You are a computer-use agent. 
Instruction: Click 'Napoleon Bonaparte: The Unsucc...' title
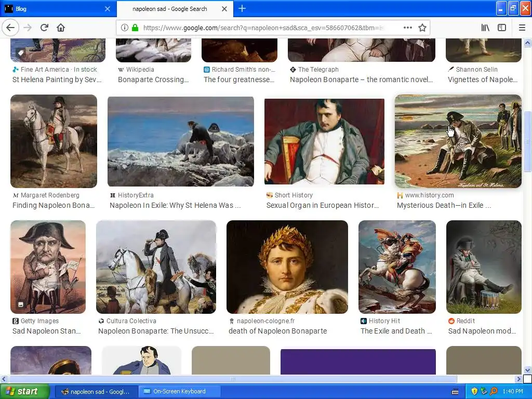(x=156, y=331)
